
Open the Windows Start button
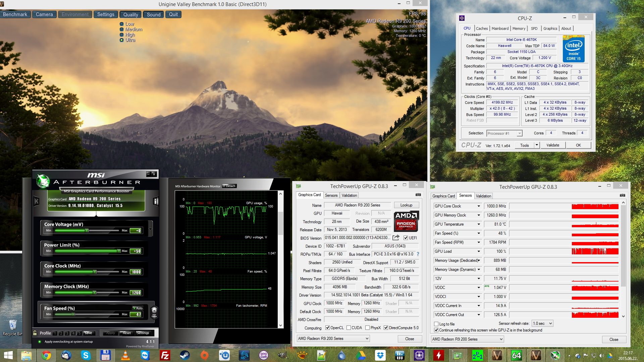tap(8, 355)
